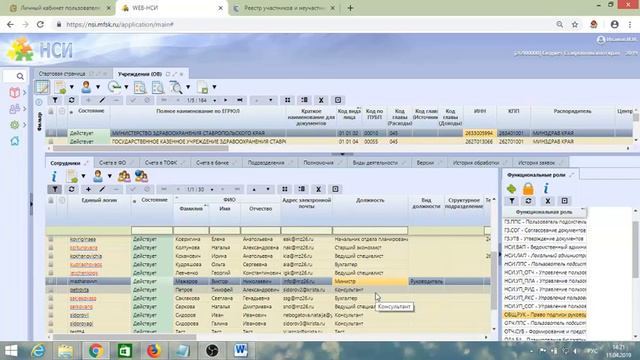This screenshot has height=360, width=640.
Task: Toggle the filter icon in institutions grid toolbar
Action: click(x=55, y=100)
